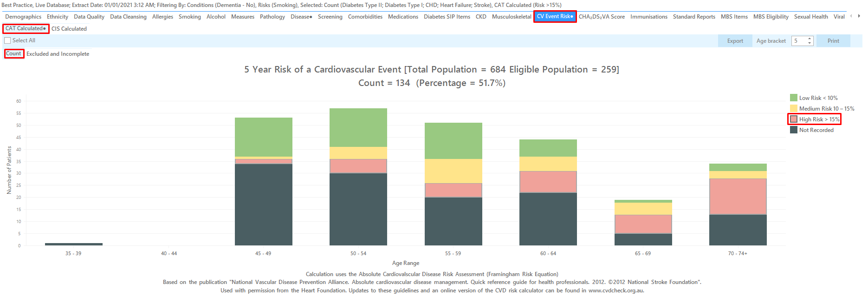Click the Age bracket value field
868x297 pixels.
click(x=799, y=41)
